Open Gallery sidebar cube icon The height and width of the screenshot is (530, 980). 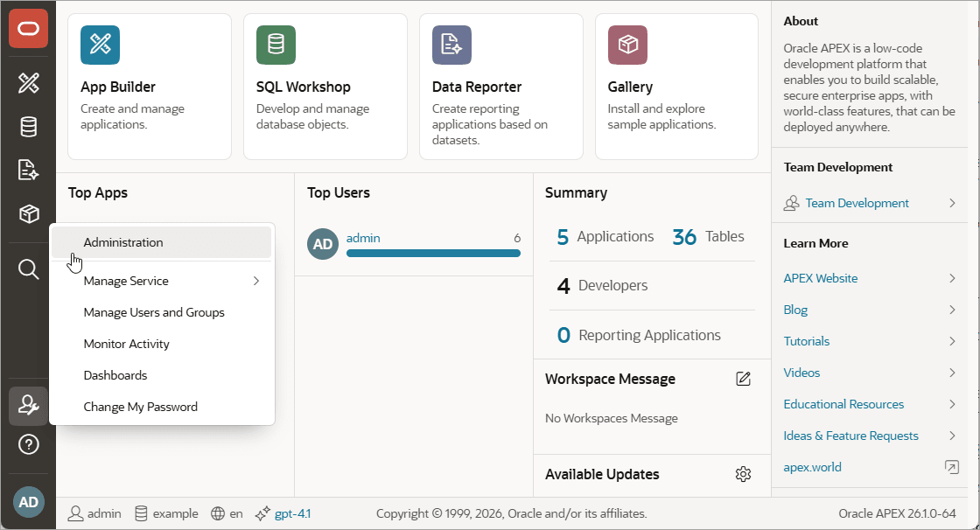[28, 213]
